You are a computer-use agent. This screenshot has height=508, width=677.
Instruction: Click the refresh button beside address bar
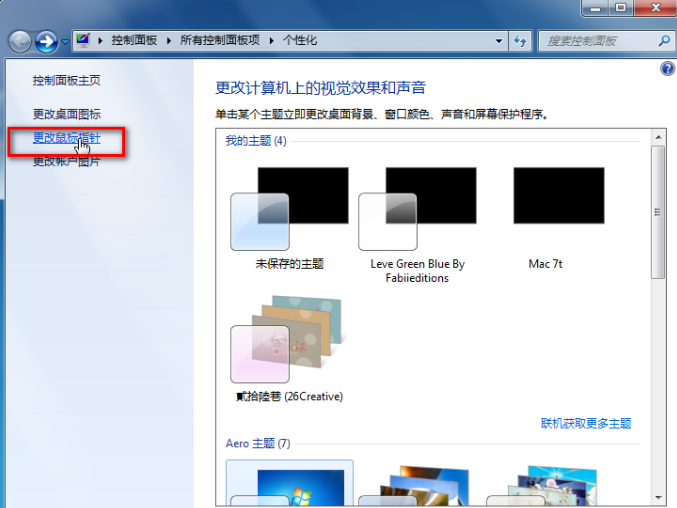(x=520, y=41)
